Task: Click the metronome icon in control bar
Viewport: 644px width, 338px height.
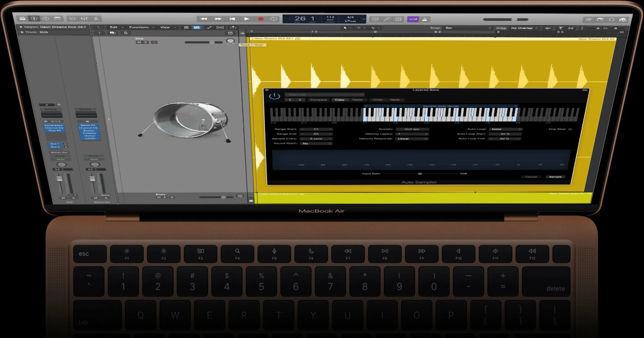Action: click(x=424, y=19)
